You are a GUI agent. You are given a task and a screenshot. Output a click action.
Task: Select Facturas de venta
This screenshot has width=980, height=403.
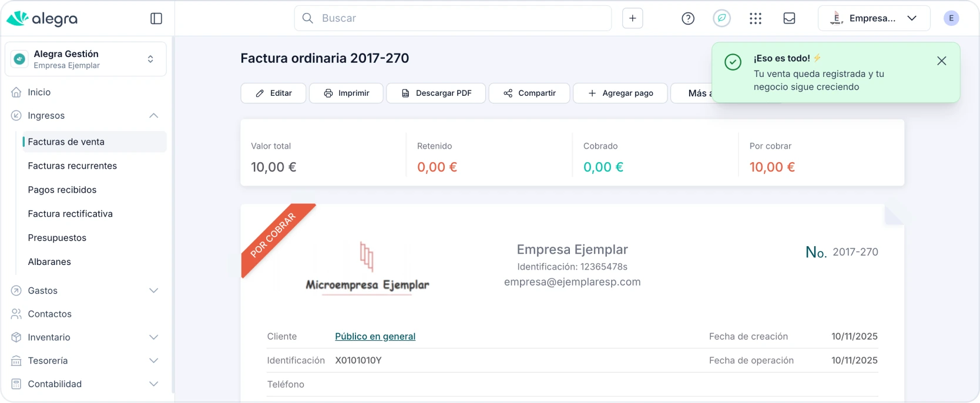point(94,142)
